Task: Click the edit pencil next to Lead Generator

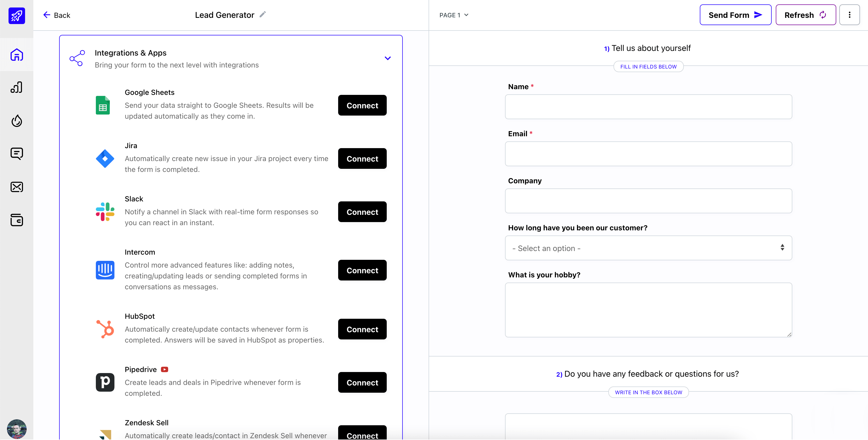Action: pyautogui.click(x=263, y=14)
